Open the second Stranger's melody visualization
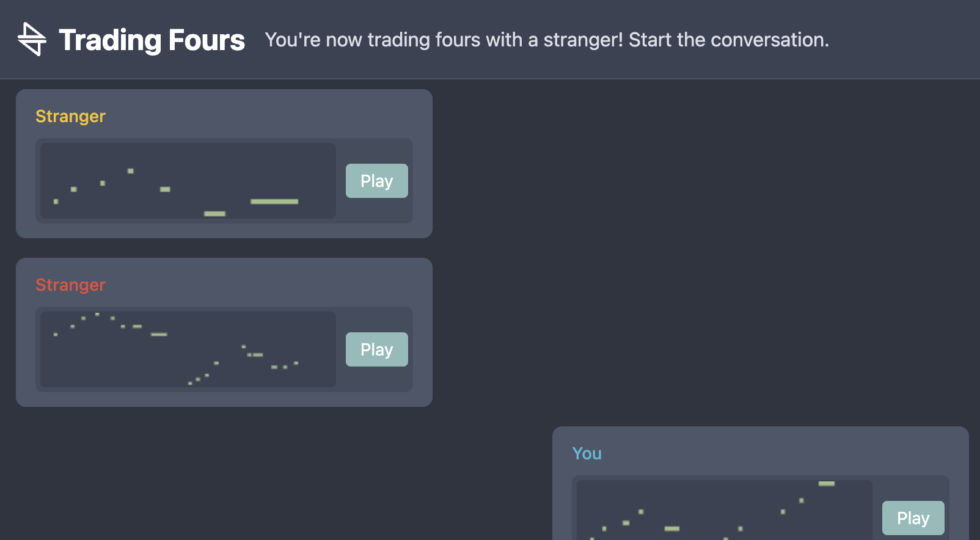This screenshot has width=980, height=540. point(186,349)
